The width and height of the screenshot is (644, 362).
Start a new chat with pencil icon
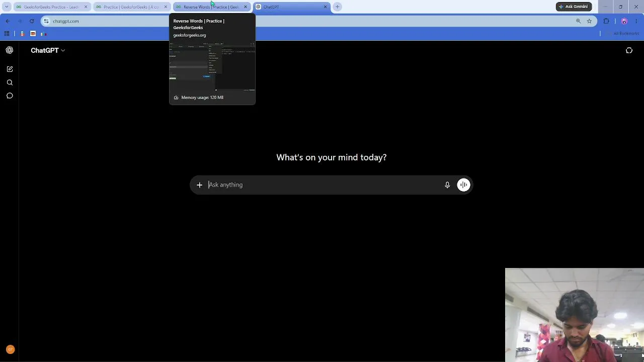tap(10, 69)
